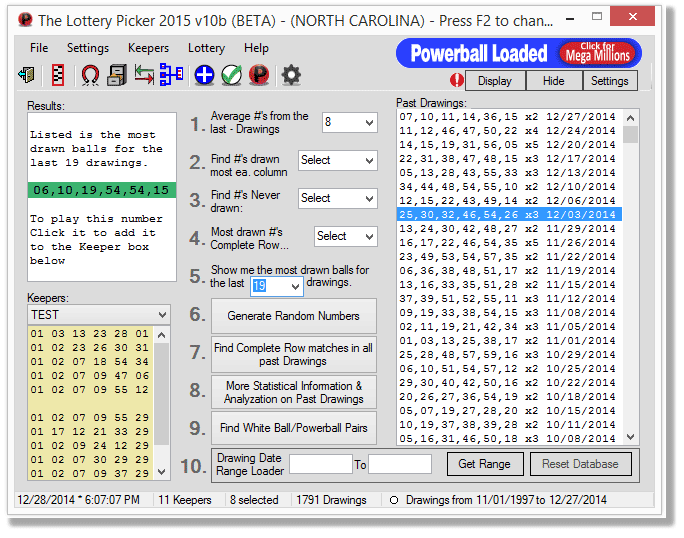Image resolution: width=684 pixels, height=538 pixels.
Task: Open the Keepers menu
Action: click(x=148, y=48)
